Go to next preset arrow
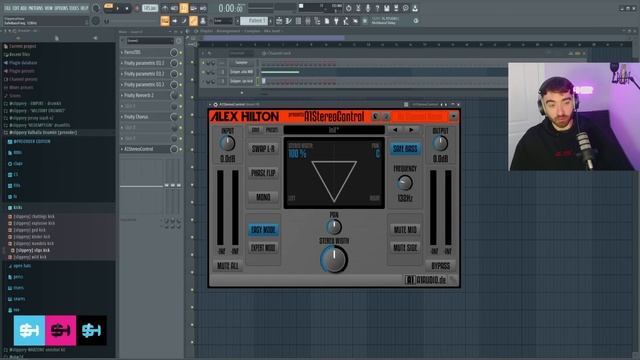 point(411,130)
